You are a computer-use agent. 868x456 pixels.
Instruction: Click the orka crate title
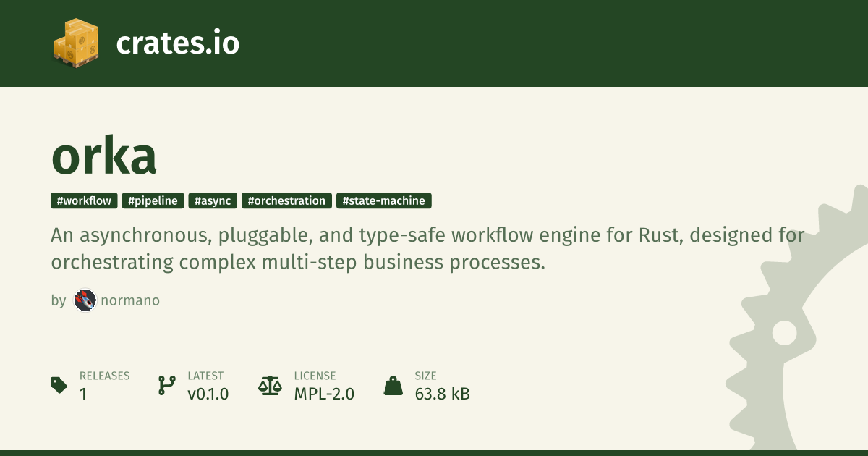coord(104,156)
